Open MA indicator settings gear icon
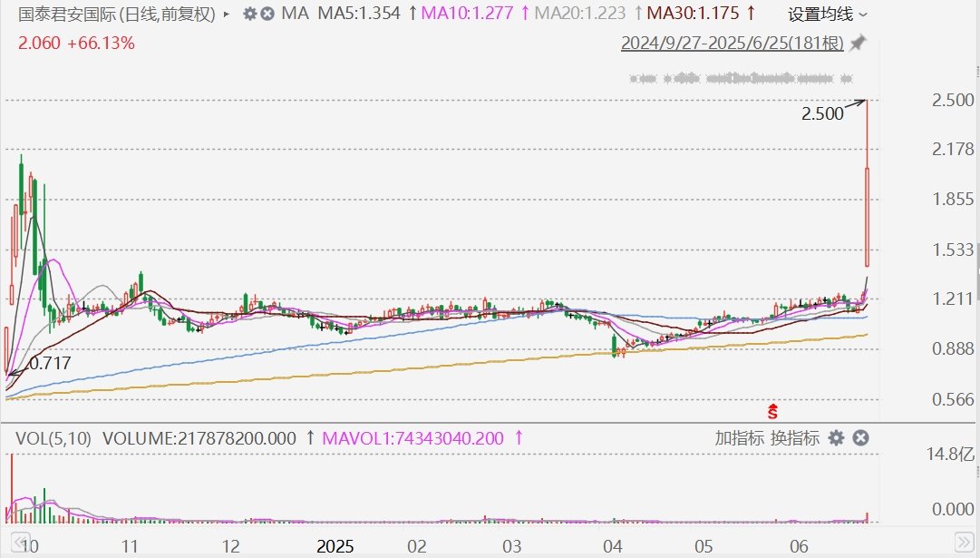This screenshot has width=980, height=558. (x=250, y=13)
